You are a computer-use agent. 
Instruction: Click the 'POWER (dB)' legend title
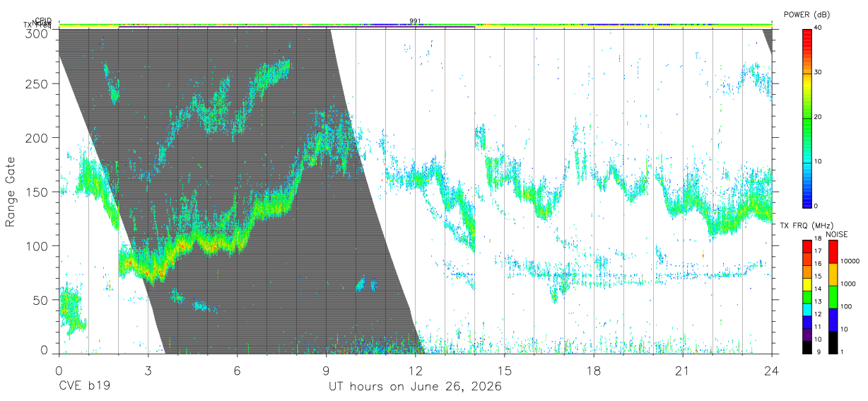[x=808, y=15]
